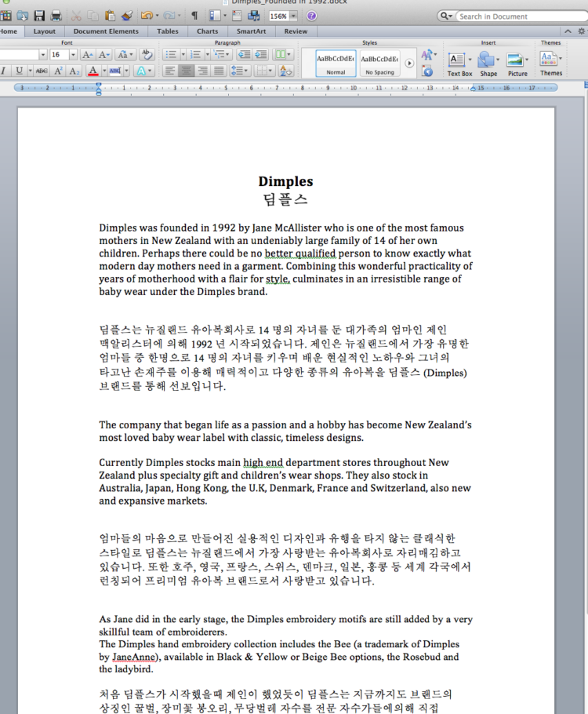Open the columns dropdown
Viewport: 588px width, 714px height.
(x=282, y=55)
